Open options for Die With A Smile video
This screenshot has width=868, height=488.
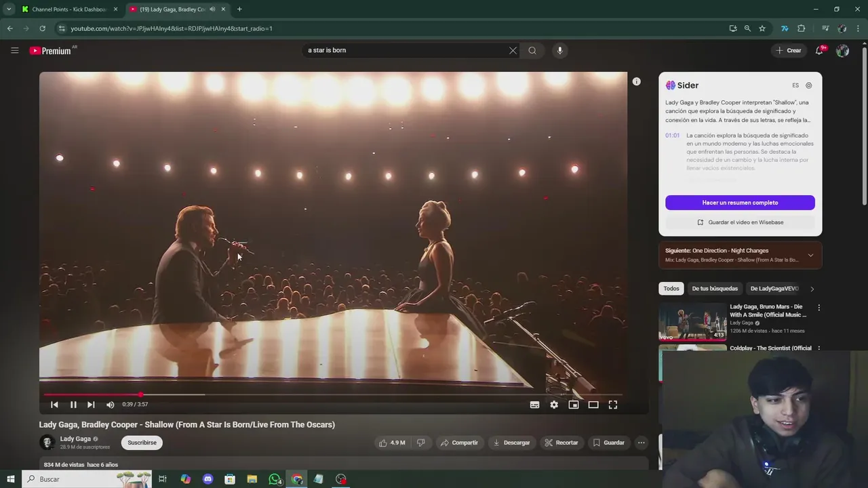(818, 308)
